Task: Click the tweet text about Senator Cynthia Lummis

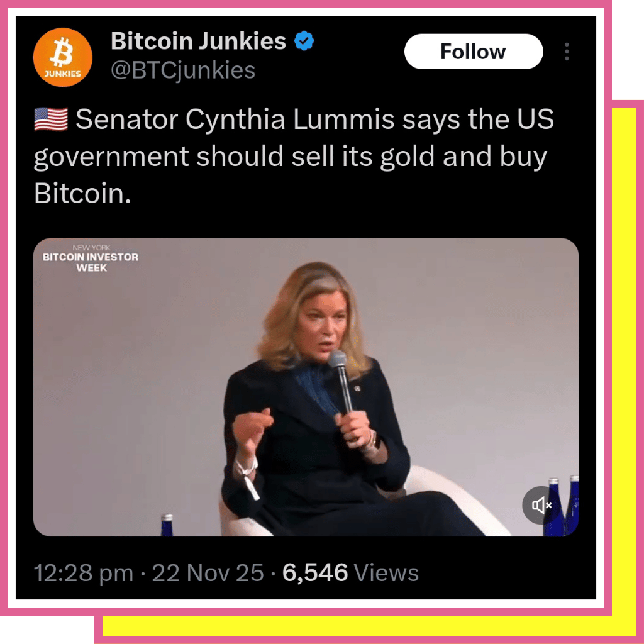Action: click(294, 156)
